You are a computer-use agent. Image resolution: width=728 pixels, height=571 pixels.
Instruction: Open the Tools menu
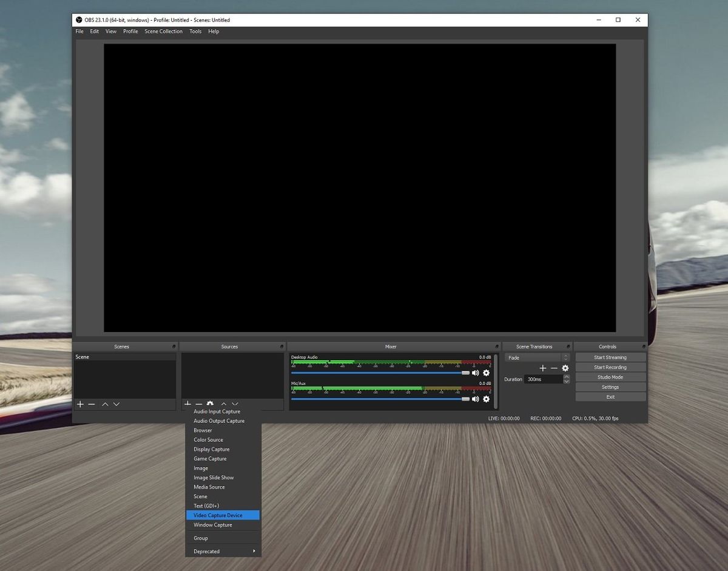[x=195, y=31]
